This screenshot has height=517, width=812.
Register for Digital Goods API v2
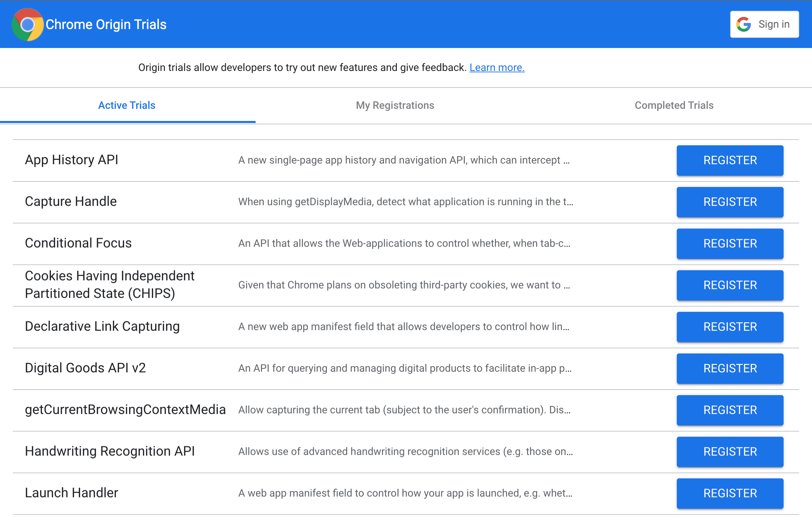[730, 369]
